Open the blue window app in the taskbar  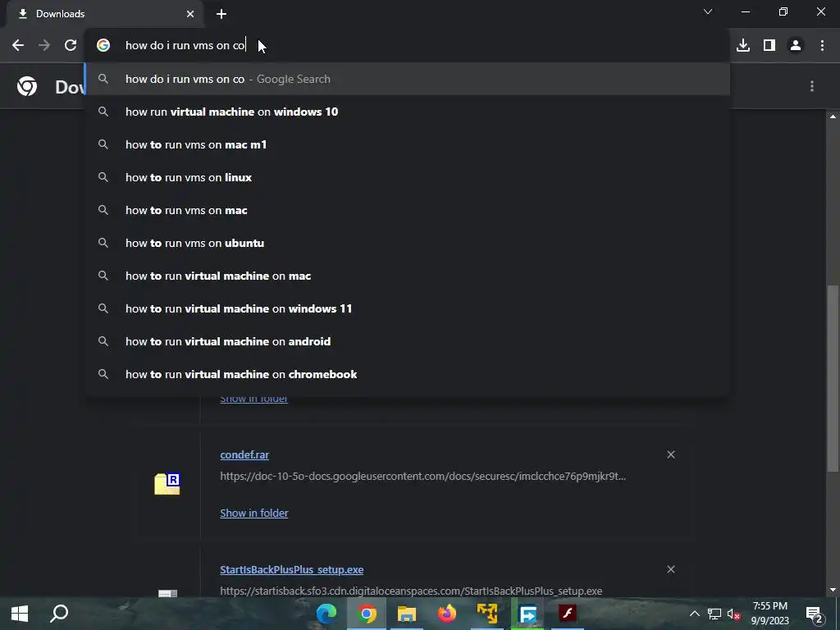tap(527, 614)
